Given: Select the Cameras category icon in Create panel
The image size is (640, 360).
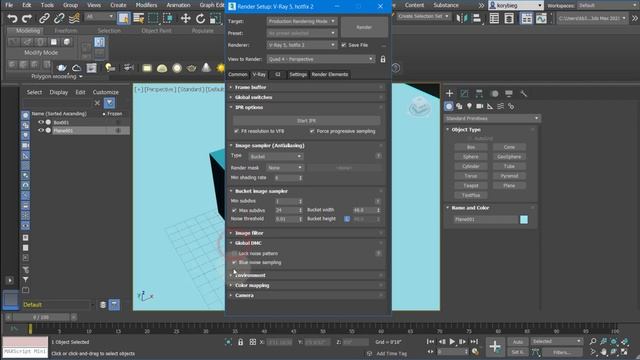Looking at the screenshot, I should click(x=480, y=106).
